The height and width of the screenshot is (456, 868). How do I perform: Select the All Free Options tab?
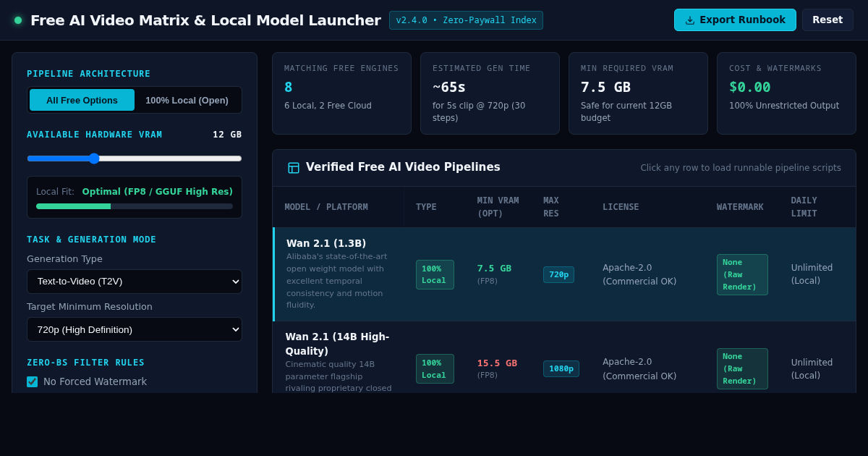(82, 100)
